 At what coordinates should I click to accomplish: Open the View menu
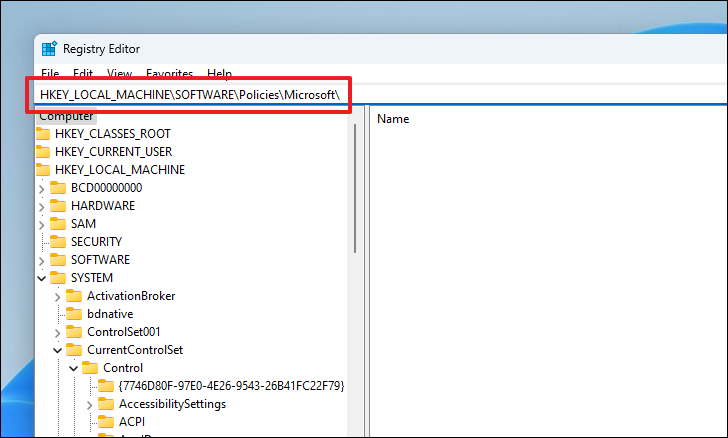pos(119,73)
